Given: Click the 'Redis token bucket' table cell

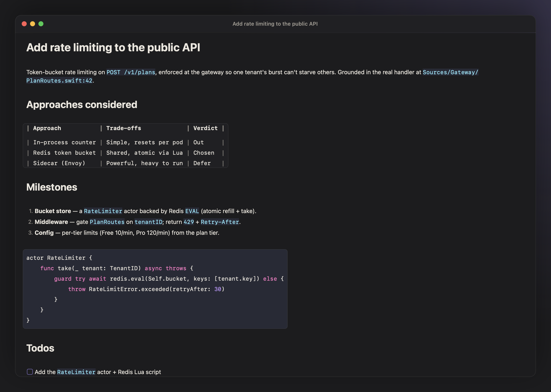Looking at the screenshot, I should (x=64, y=153).
